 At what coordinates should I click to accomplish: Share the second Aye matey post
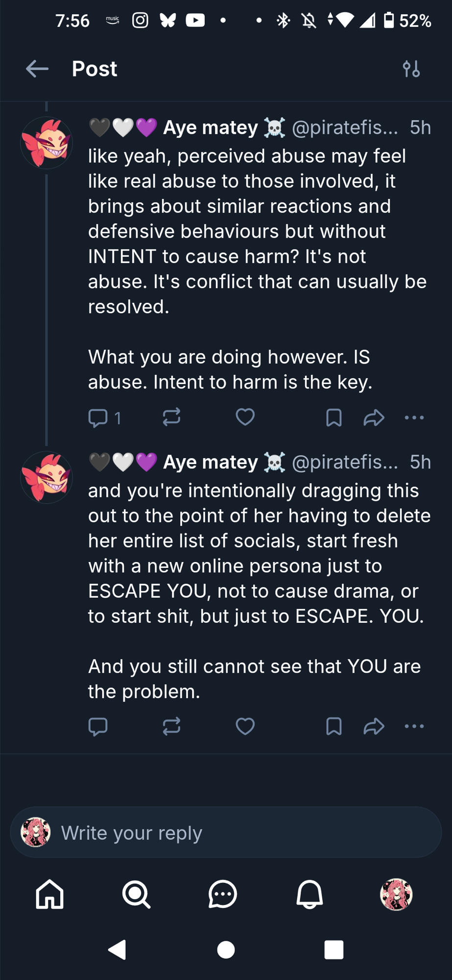[374, 727]
